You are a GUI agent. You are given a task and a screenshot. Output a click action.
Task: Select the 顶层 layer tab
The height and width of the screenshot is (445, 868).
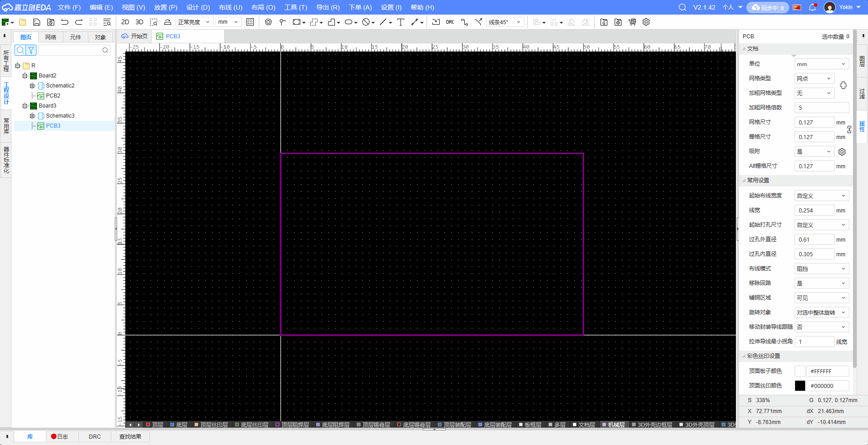[155, 424]
